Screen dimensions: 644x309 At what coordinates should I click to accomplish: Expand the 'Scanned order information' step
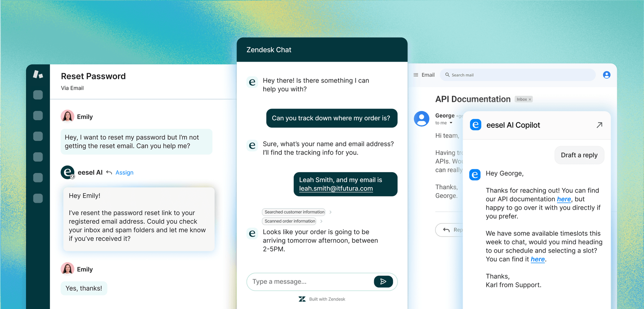(321, 221)
